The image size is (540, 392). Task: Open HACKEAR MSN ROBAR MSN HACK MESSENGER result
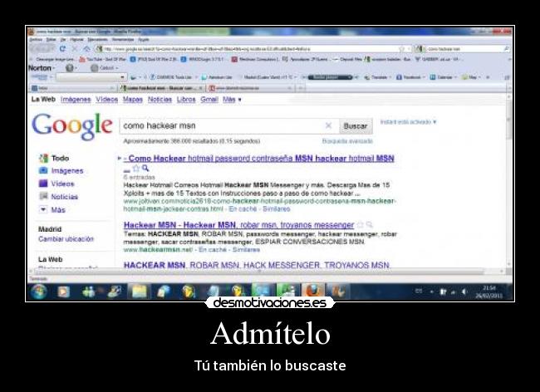257,265
